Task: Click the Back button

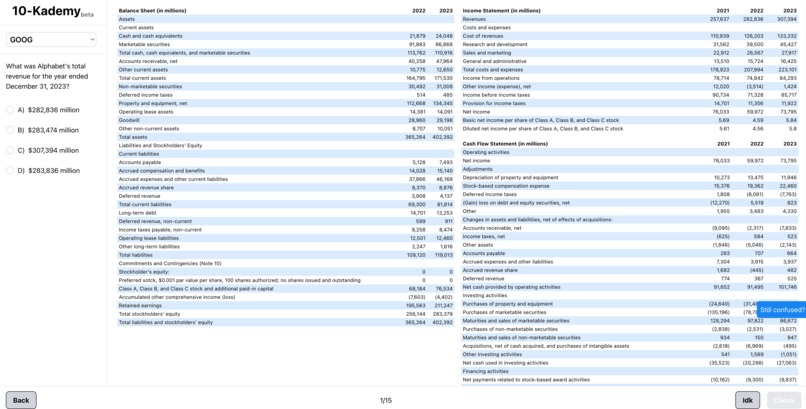Action: click(x=21, y=400)
